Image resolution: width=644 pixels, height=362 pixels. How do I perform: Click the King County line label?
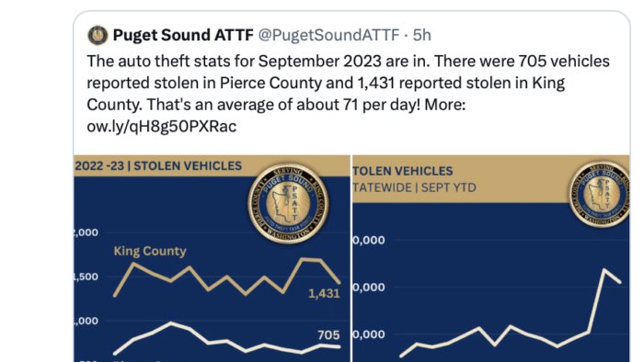tap(150, 251)
